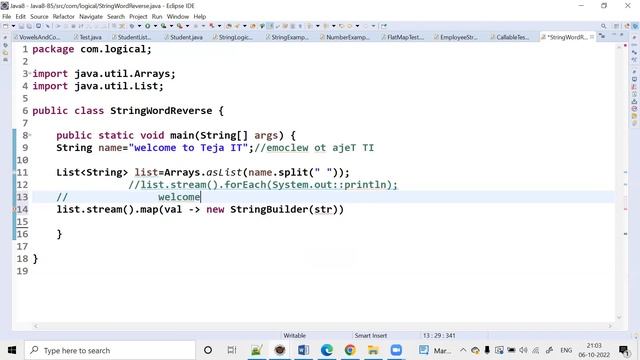The width and height of the screenshot is (640, 360).
Task: Open Microsoft Edge from the taskbar
Action: pos(327,350)
